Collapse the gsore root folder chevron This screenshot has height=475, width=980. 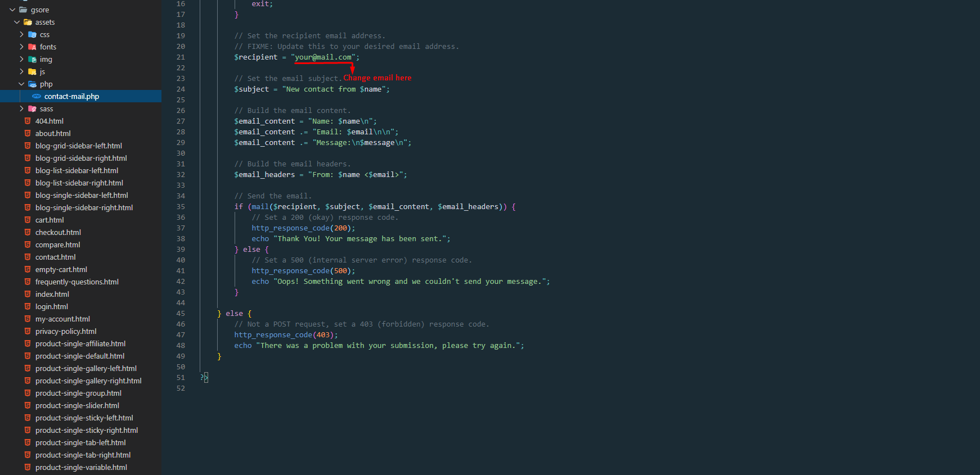(x=12, y=10)
